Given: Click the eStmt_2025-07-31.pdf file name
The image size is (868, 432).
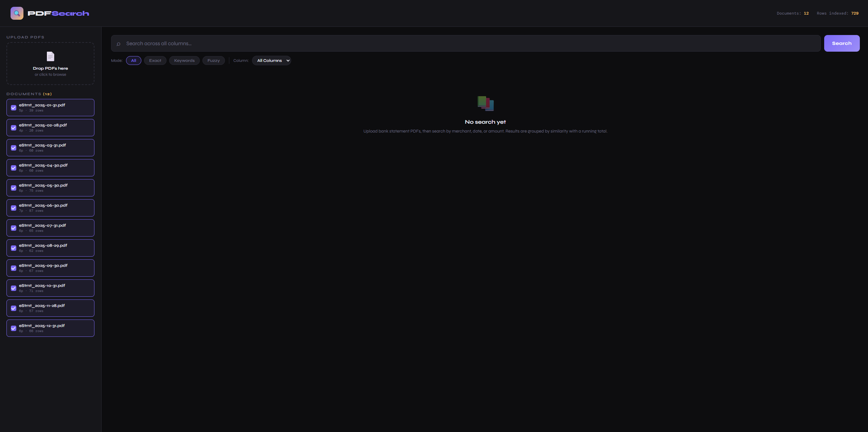Looking at the screenshot, I should (42, 225).
